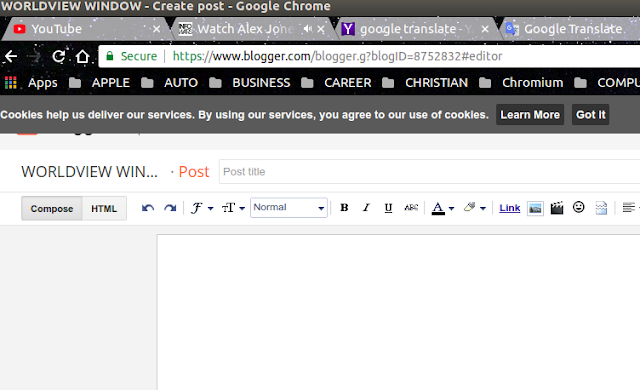This screenshot has height=390, width=640.
Task: Open the Apps grid shortcut
Action: 11,83
